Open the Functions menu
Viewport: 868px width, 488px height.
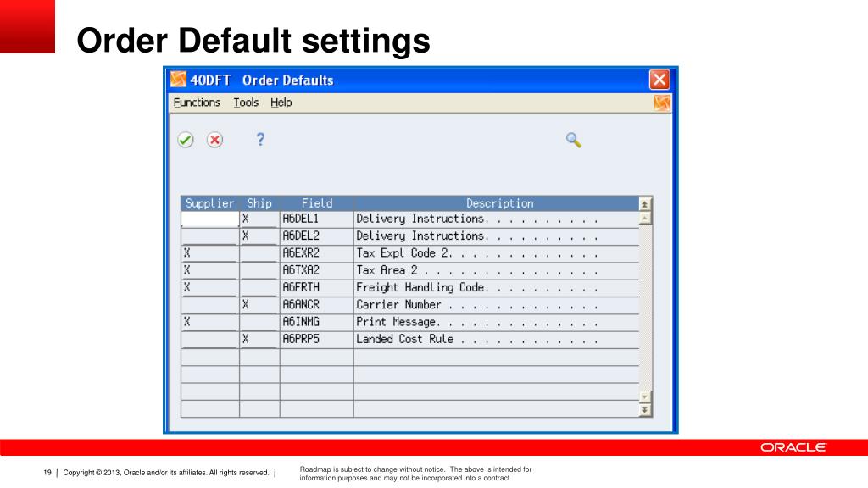pos(197,103)
